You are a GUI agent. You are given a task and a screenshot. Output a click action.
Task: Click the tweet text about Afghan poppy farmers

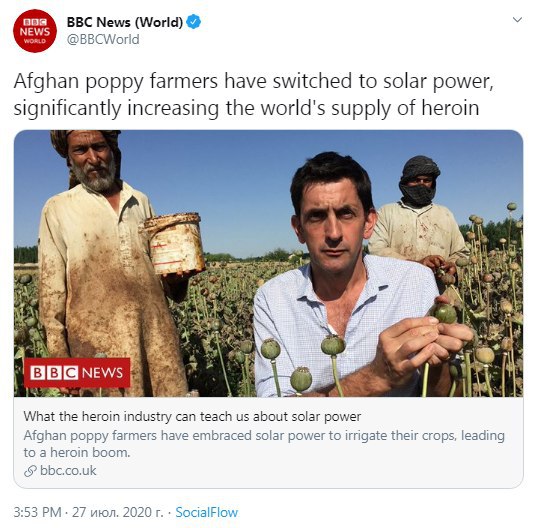[254, 95]
